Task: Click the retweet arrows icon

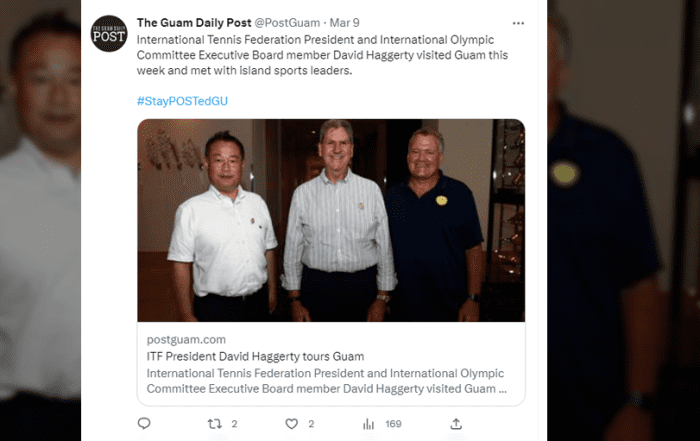Action: point(215,424)
